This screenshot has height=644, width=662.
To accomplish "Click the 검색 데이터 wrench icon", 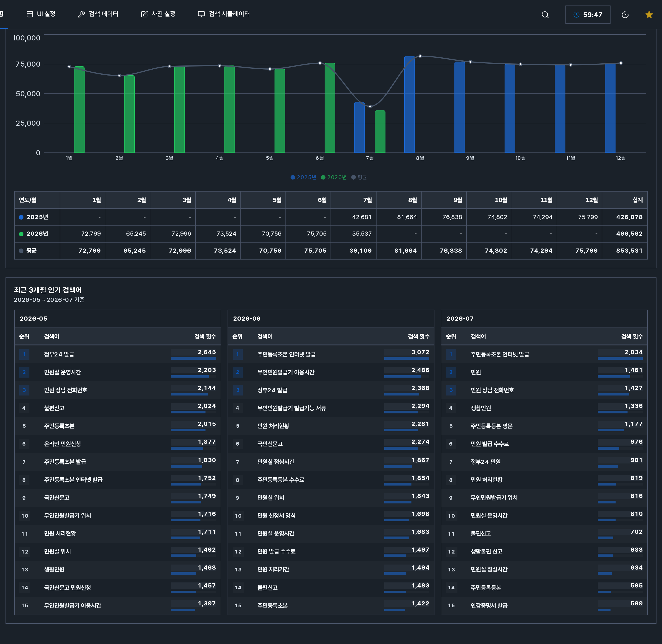I will pyautogui.click(x=81, y=14).
